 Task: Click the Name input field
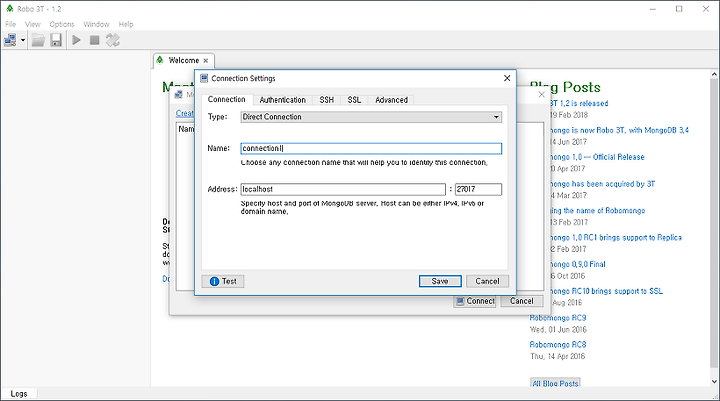(x=371, y=148)
